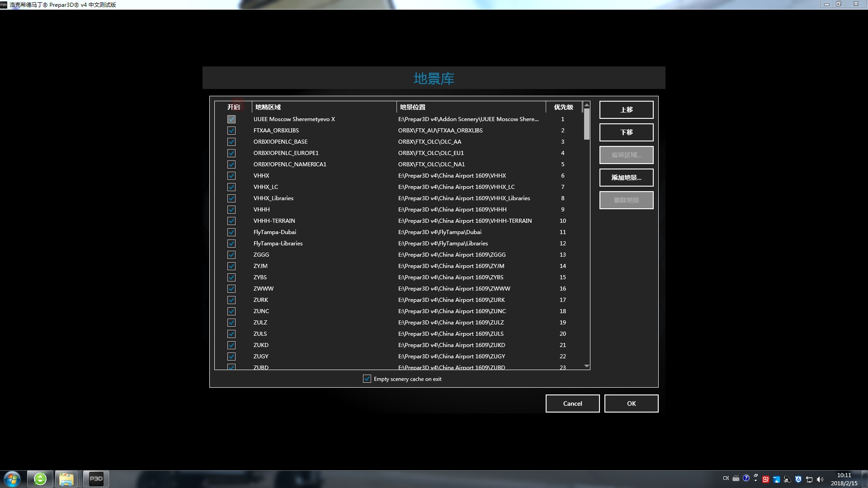Select the ZYJM scenery row name

click(260, 266)
